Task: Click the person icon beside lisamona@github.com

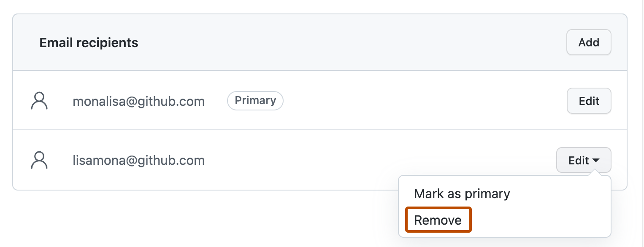Action: pyautogui.click(x=39, y=160)
